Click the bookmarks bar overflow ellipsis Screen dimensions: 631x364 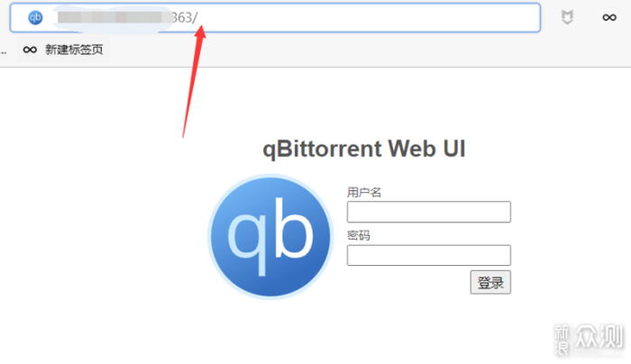click(4, 52)
